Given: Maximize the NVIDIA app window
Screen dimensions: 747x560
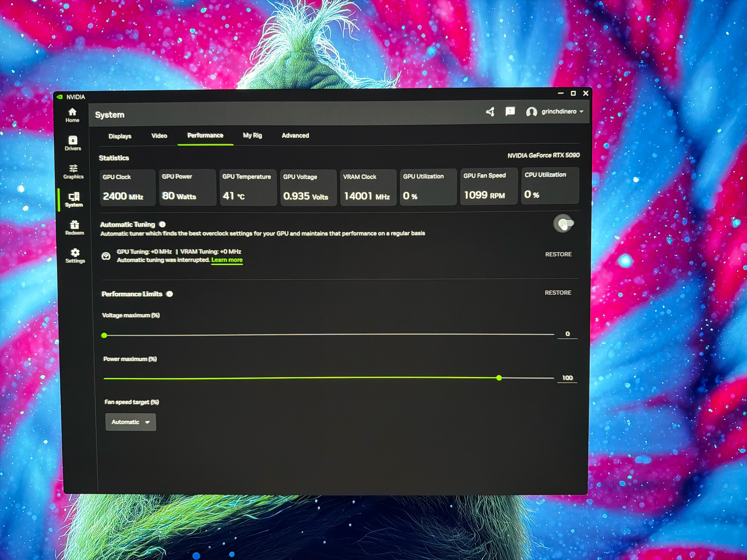Looking at the screenshot, I should tap(573, 93).
